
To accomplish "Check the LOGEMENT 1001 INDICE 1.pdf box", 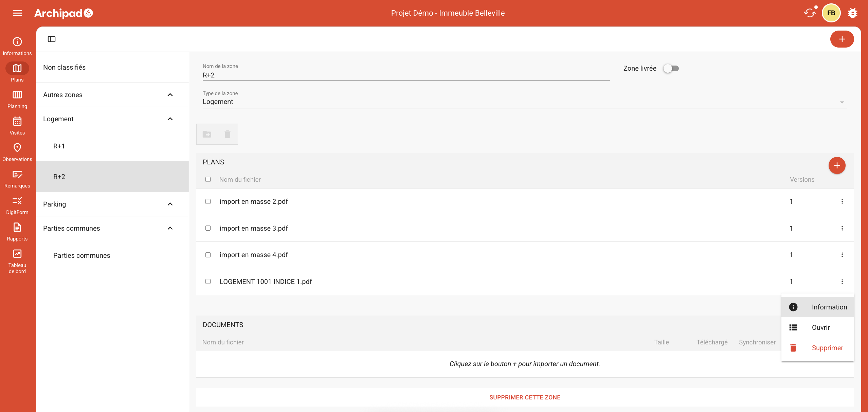I will (208, 282).
